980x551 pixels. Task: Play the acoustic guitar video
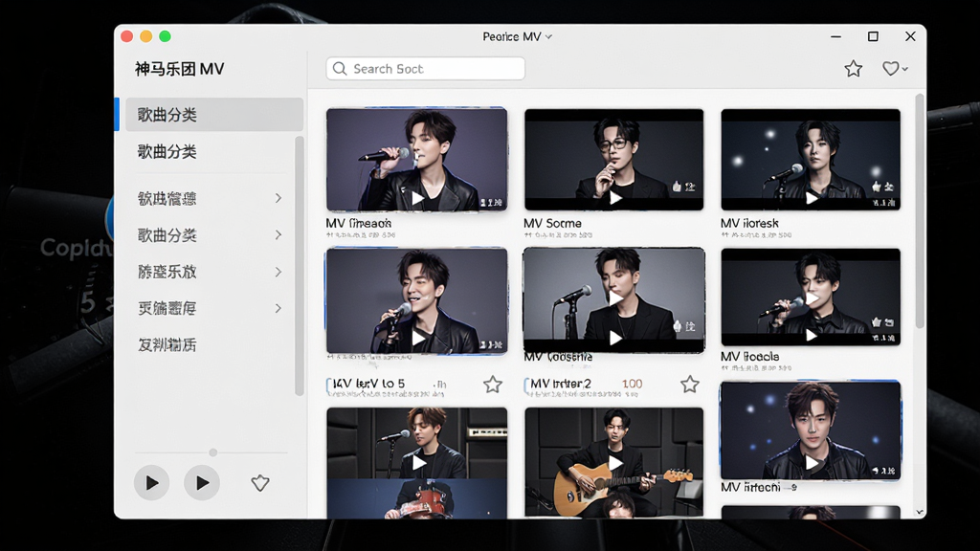615,463
